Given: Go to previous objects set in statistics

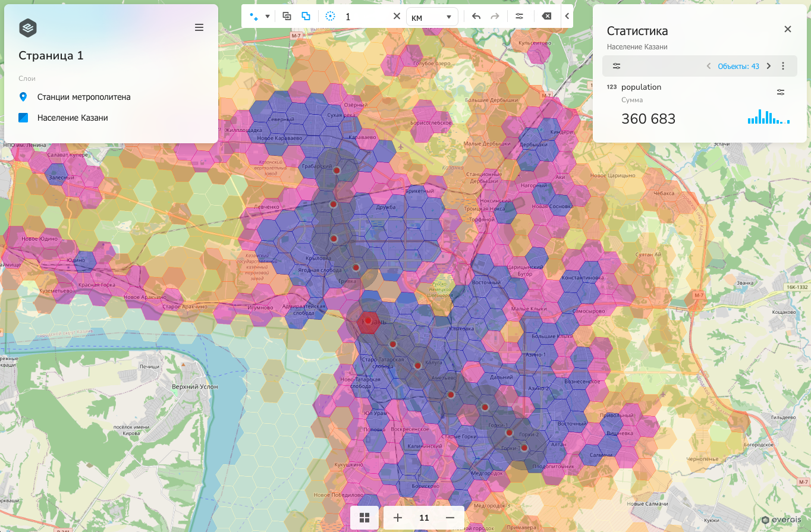Looking at the screenshot, I should click(709, 66).
